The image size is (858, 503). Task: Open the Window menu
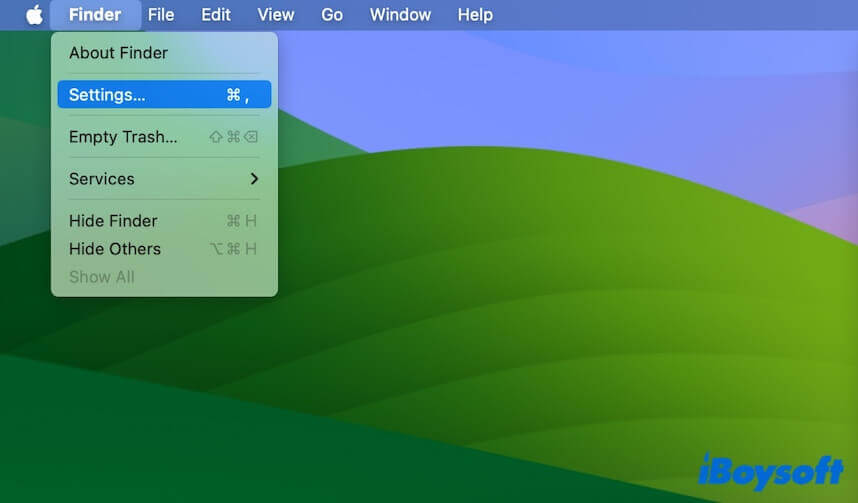pos(400,15)
